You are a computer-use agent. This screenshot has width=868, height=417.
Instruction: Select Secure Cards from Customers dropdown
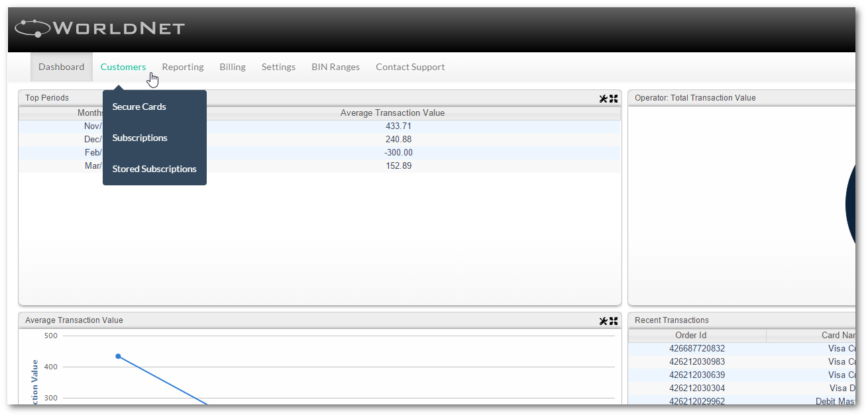tap(139, 107)
